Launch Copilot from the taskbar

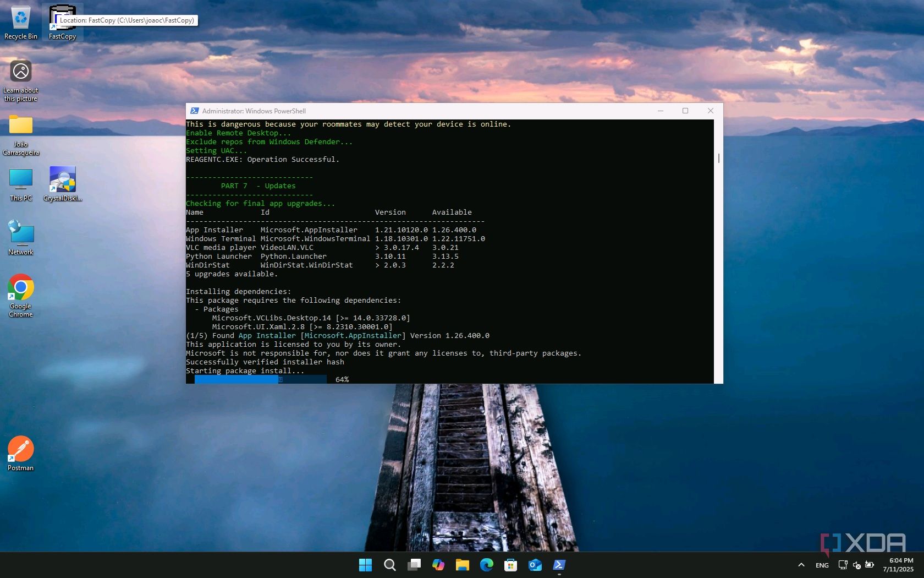[x=438, y=565]
